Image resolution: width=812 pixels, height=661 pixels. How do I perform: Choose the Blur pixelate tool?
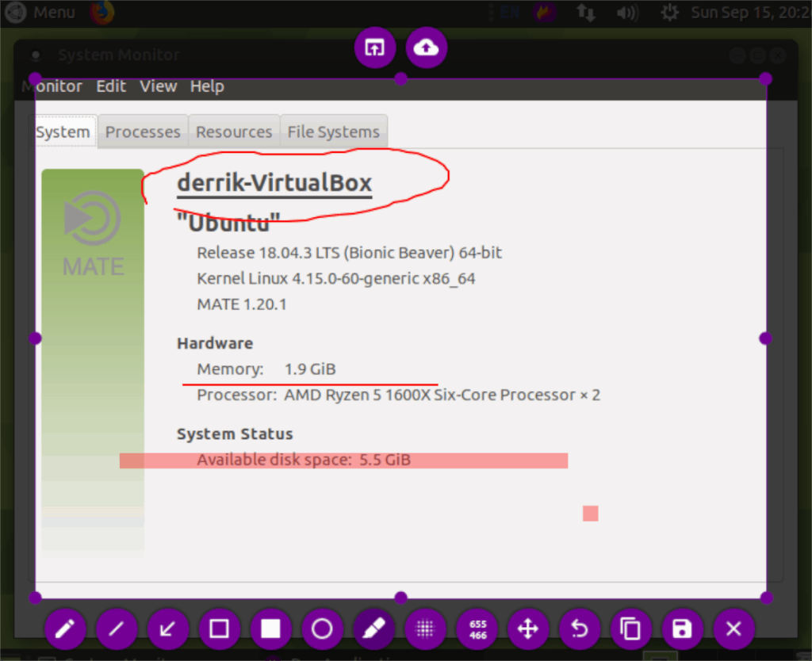pos(426,629)
